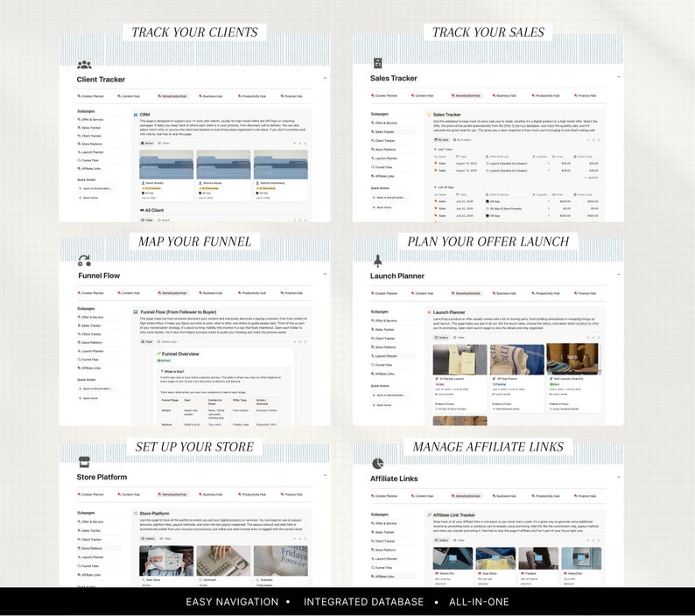695x616 pixels.
Task: Open Launch Planner subpage in Client Tracker sidebar
Action: click(90, 152)
